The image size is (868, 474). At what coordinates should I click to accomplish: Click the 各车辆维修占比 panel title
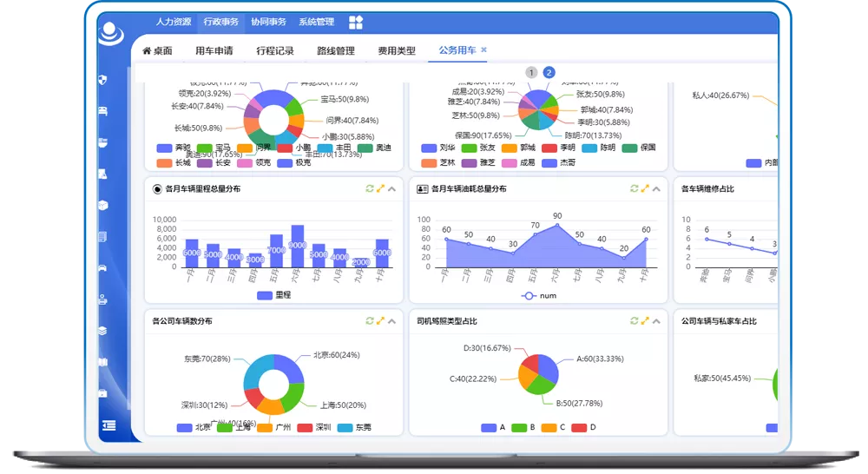pyautogui.click(x=707, y=189)
